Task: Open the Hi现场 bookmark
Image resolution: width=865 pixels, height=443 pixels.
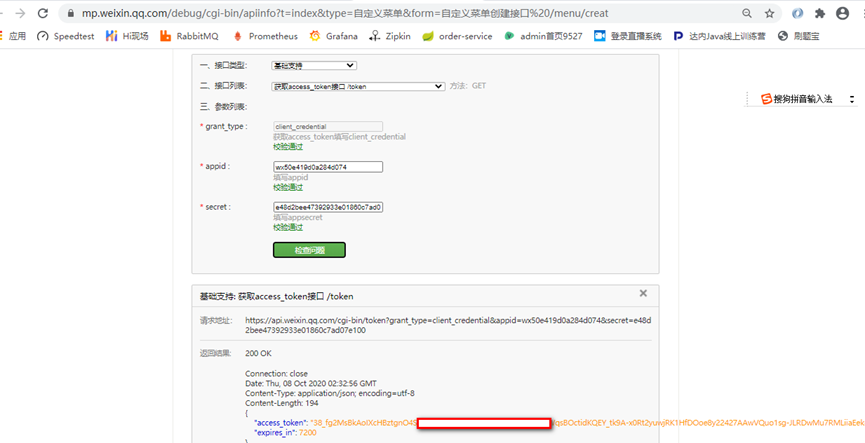Action: click(127, 36)
